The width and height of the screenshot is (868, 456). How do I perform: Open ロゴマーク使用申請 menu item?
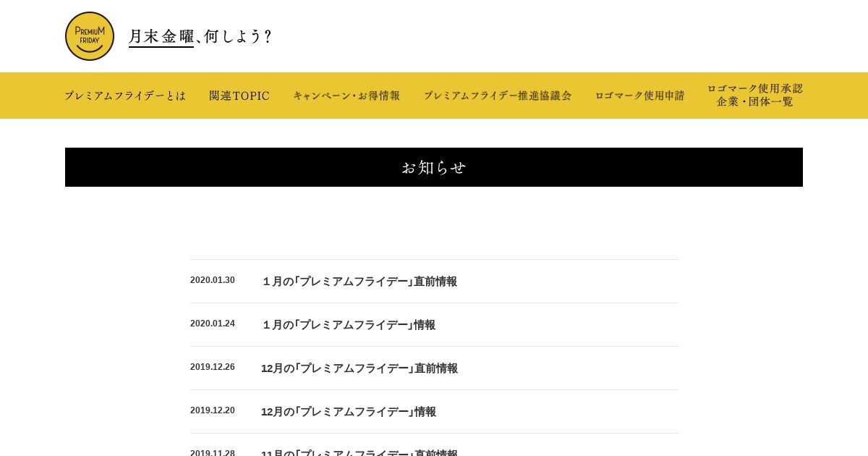(639, 96)
